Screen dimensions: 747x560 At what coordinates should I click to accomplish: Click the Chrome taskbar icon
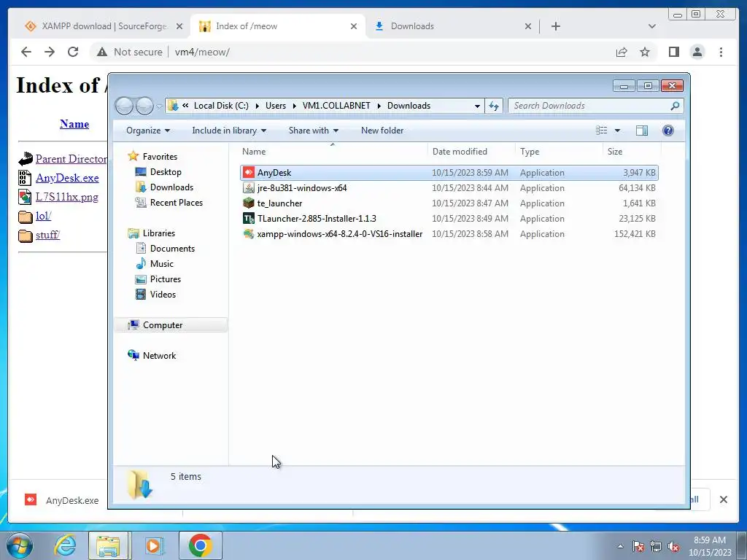[x=201, y=545]
